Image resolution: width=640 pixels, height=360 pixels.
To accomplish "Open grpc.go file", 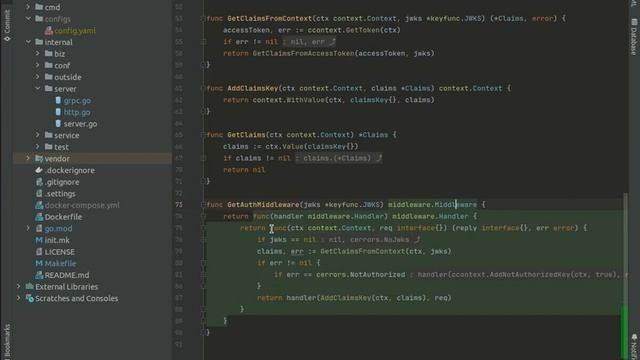I will click(77, 100).
